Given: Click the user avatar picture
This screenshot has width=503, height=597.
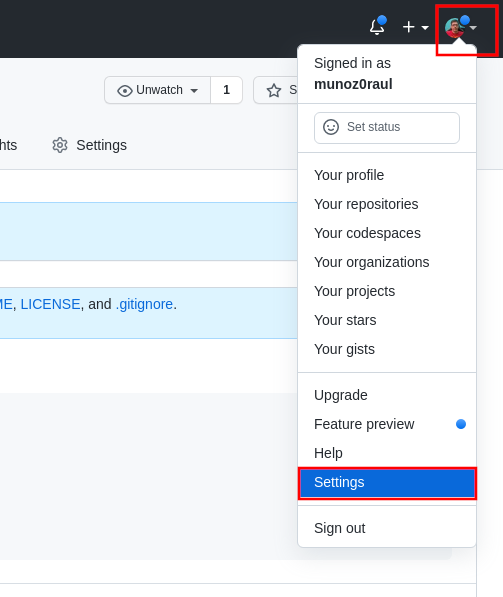Looking at the screenshot, I should [455, 28].
